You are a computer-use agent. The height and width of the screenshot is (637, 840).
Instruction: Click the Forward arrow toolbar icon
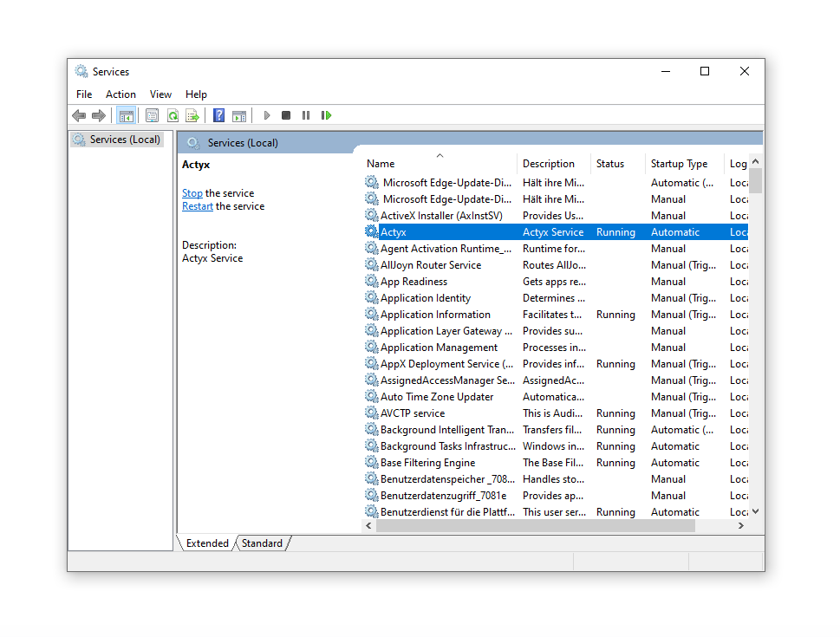coord(99,115)
